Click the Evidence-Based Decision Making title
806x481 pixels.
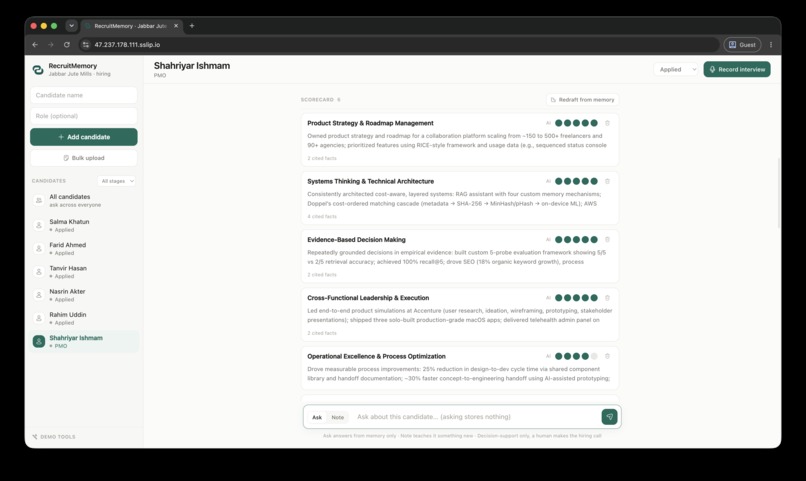[x=356, y=239]
